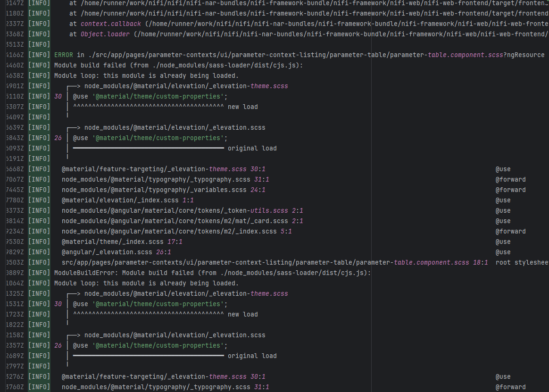Click the timestamp ending 7780Z
This screenshot has height=392, width=549.
(x=13, y=200)
